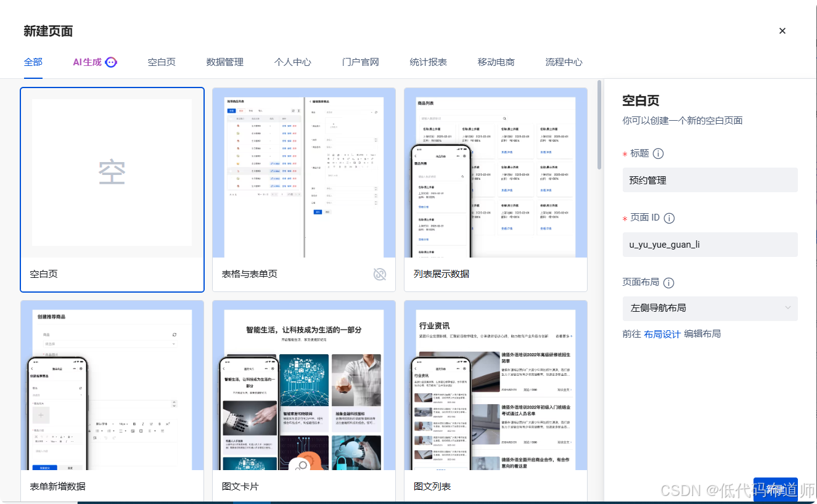Switch to the 移动电商 tab
The width and height of the screenshot is (817, 504).
click(496, 62)
